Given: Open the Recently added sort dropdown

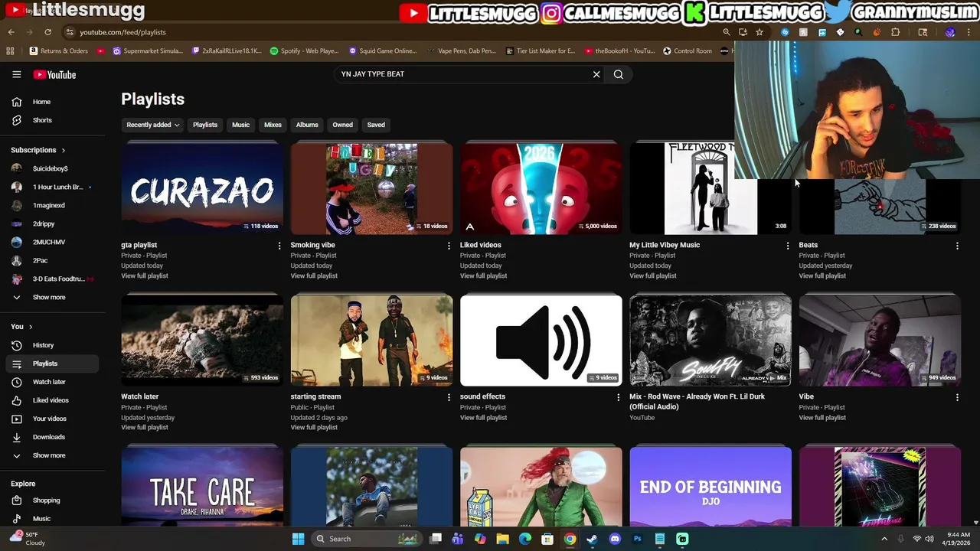Looking at the screenshot, I should point(153,125).
